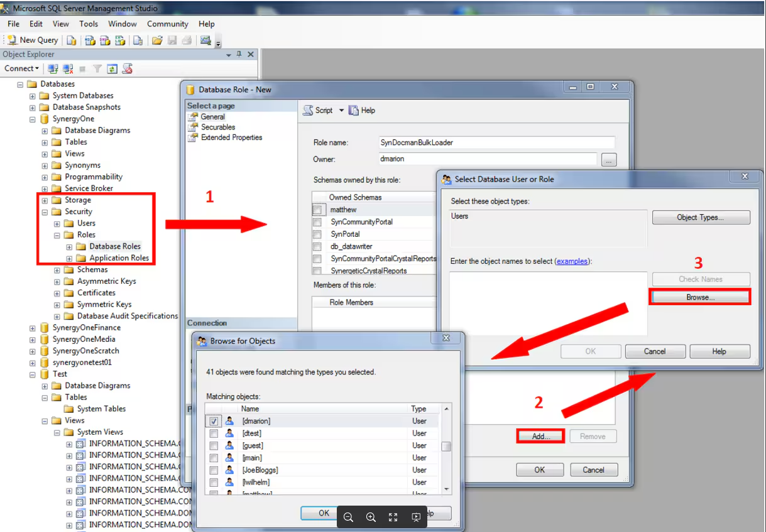
Task: Expand the Users node under Security
Action: (x=57, y=224)
